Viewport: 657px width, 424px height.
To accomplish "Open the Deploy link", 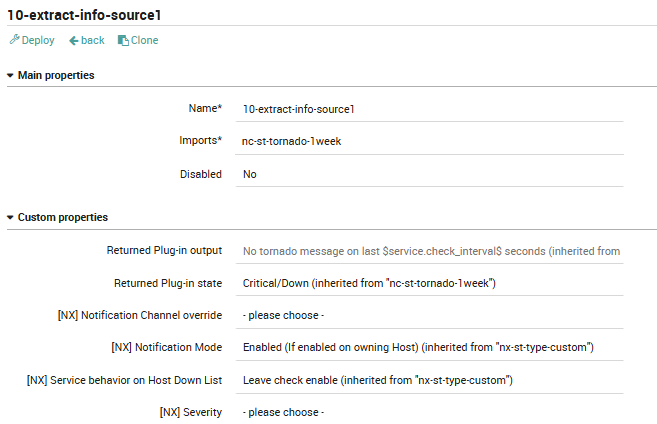I will tap(32, 40).
